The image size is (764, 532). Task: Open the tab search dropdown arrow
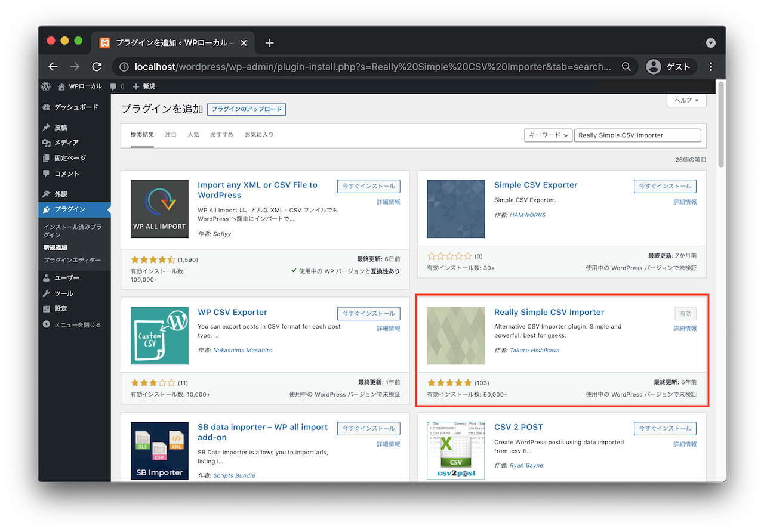710,43
